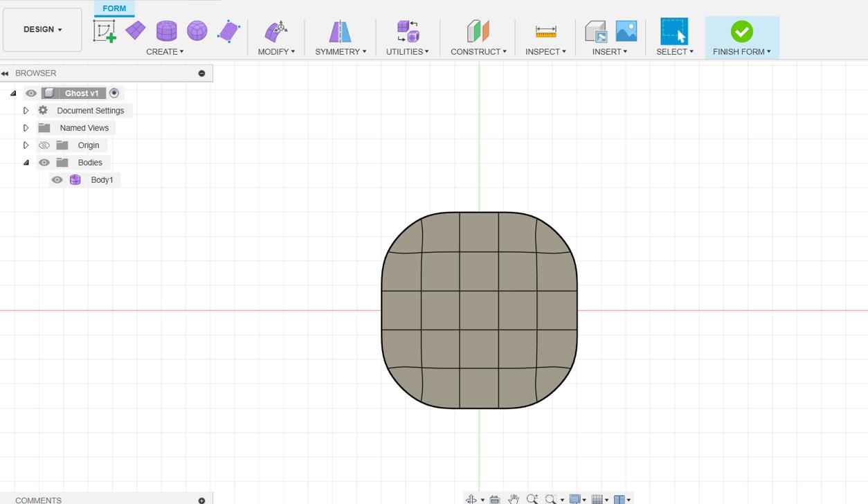Select the Create Quadball form tool

point(197,31)
